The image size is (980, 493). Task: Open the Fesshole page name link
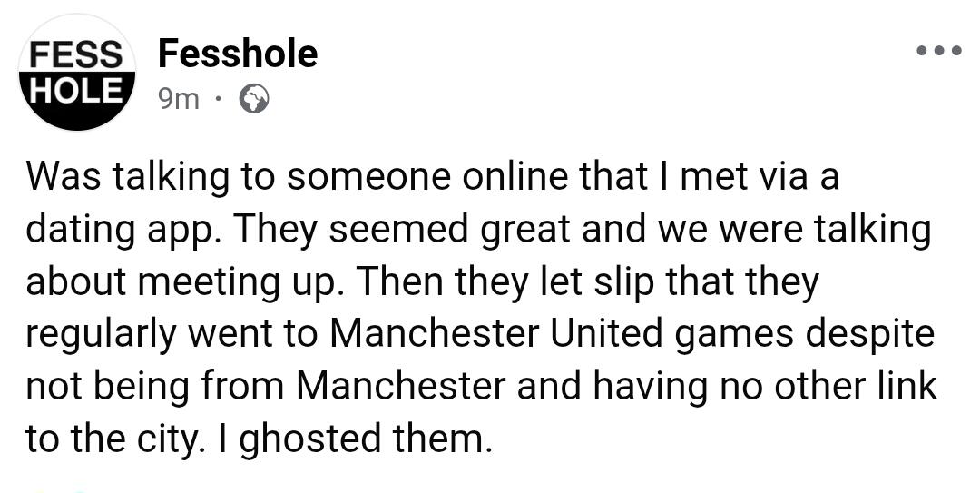click(237, 54)
